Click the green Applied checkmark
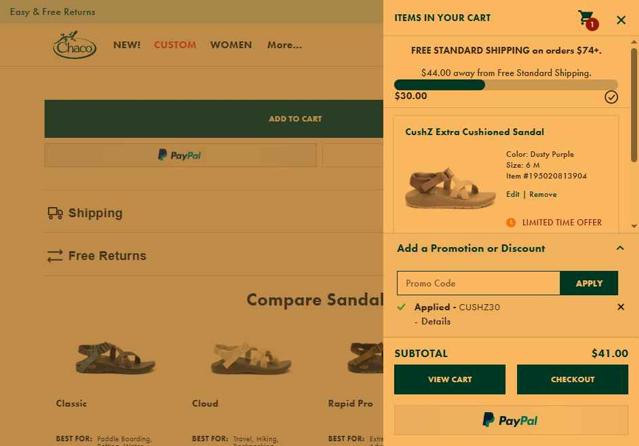639x446 pixels. [401, 307]
